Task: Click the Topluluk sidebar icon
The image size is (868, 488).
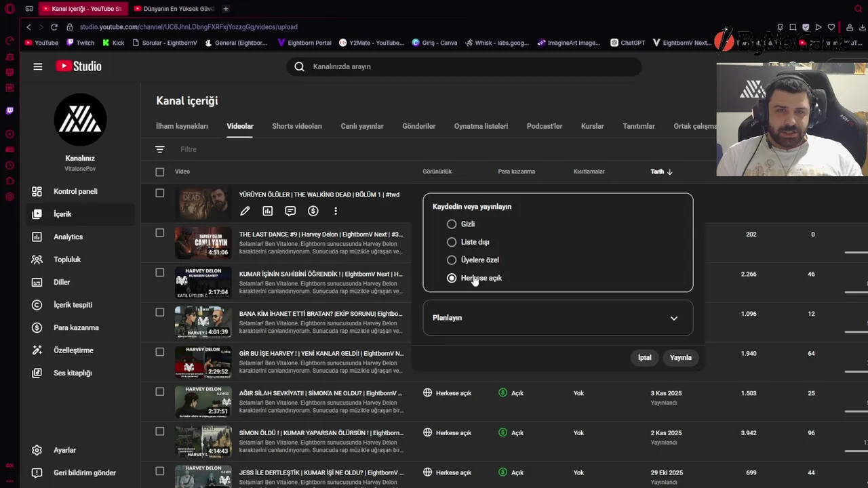Action: click(x=37, y=260)
